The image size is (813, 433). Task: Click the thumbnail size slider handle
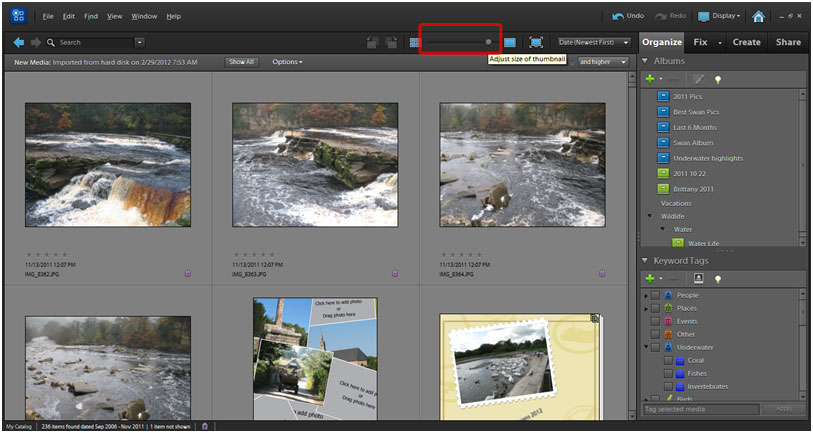[488, 42]
